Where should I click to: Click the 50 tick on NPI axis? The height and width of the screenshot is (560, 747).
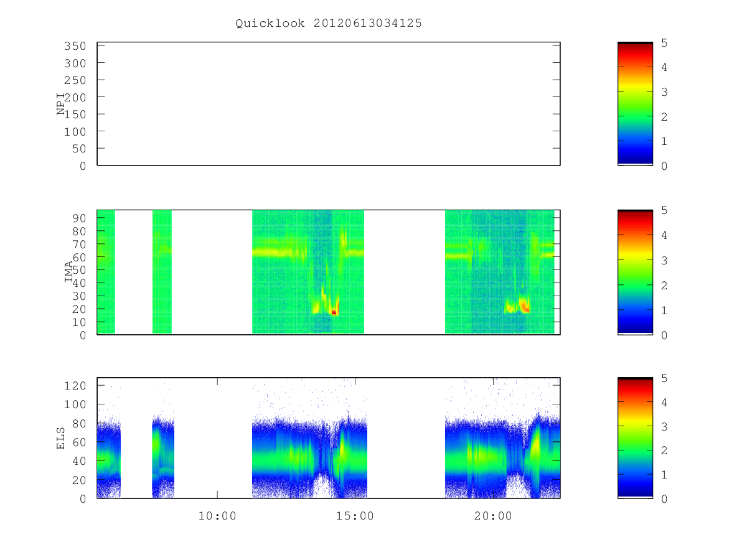pos(78,149)
